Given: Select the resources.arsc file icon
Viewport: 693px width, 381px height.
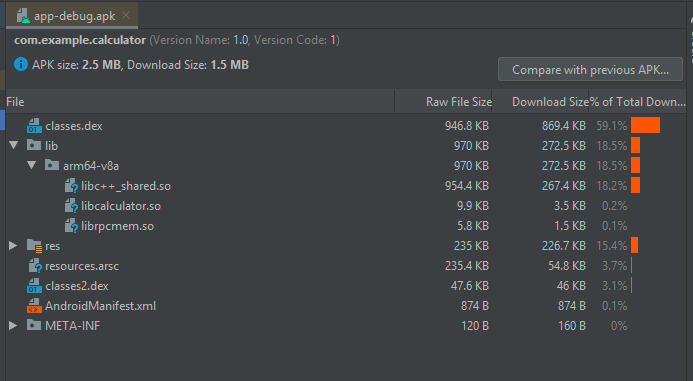Looking at the screenshot, I should 35,266.
